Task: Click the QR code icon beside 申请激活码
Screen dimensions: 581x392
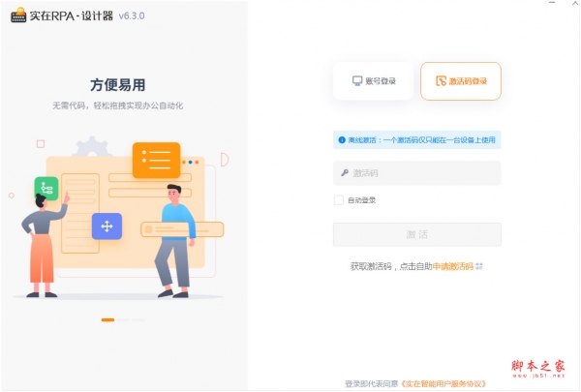Action: tap(479, 266)
